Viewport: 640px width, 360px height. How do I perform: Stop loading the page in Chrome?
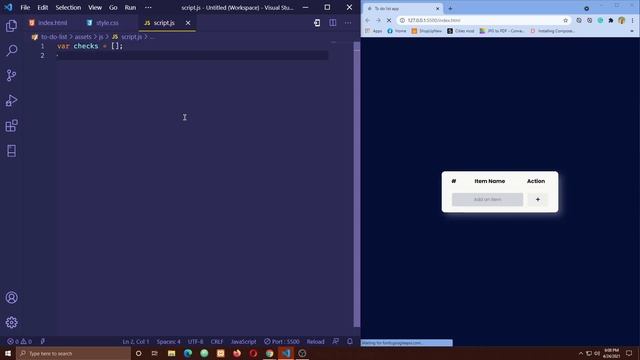tap(389, 20)
